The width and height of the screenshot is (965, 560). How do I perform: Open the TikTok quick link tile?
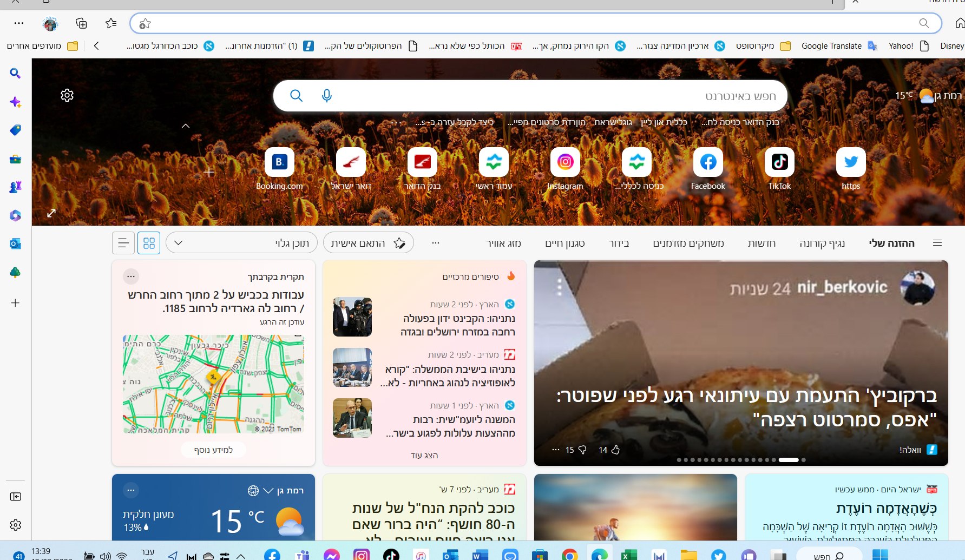click(x=779, y=162)
